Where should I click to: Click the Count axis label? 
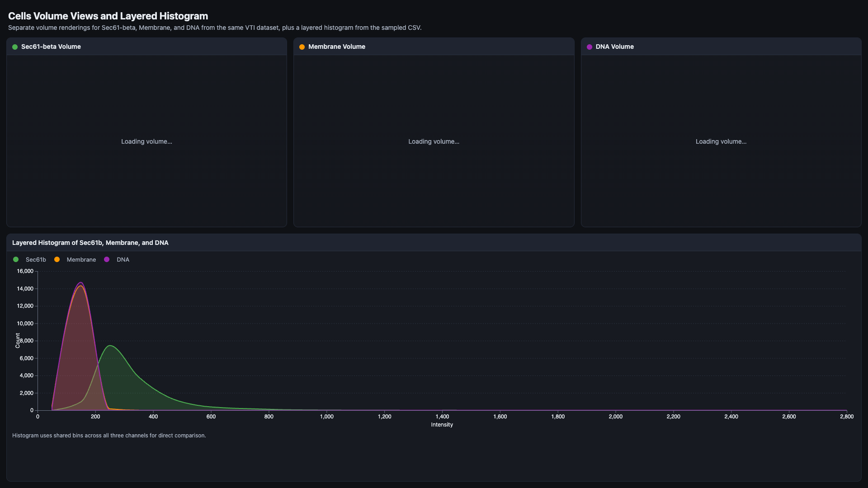coord(18,341)
